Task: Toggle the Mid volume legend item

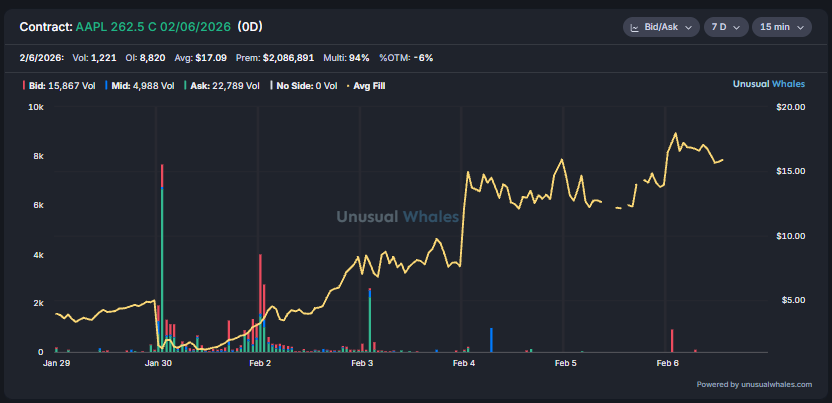Action: [142, 86]
